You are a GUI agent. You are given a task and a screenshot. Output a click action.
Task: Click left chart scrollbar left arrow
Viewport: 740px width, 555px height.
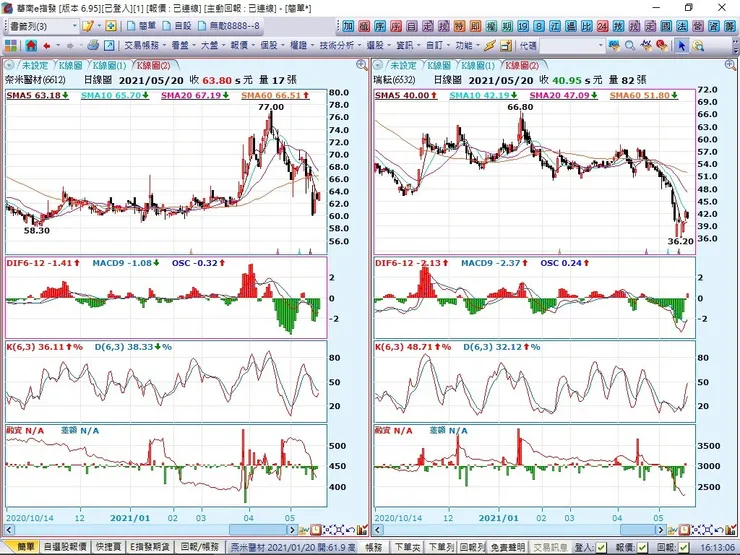(9, 530)
